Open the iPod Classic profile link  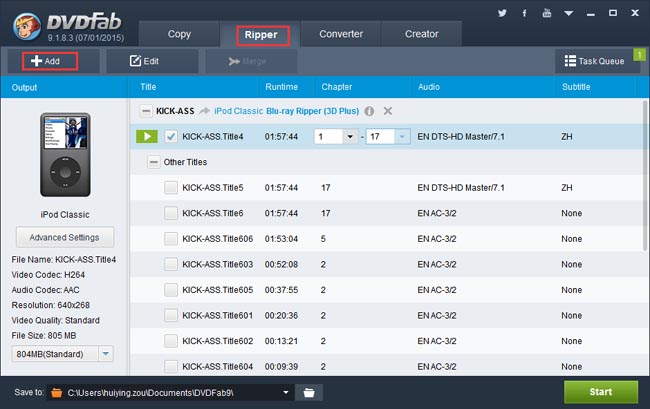coord(238,111)
